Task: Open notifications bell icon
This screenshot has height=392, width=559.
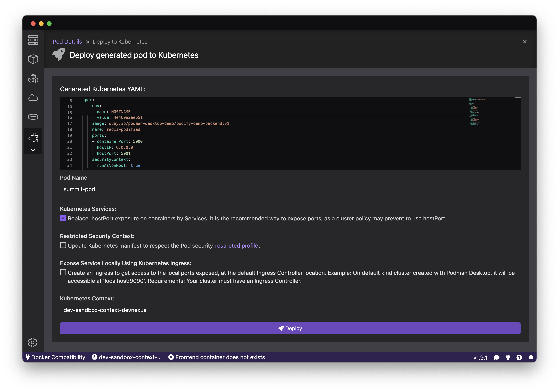Action: tap(531, 357)
